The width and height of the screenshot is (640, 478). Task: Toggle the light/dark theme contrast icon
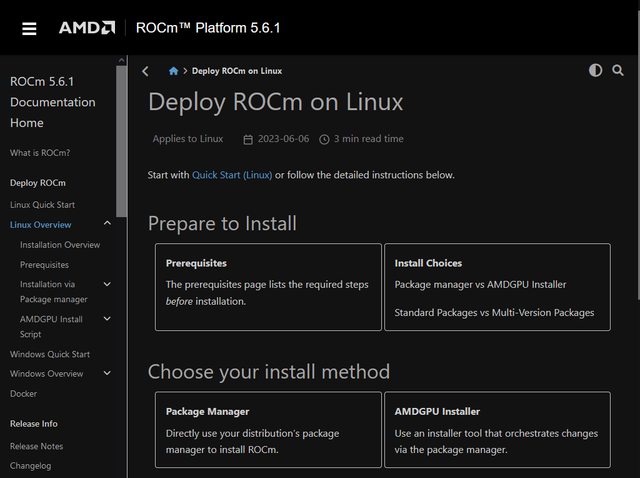596,70
